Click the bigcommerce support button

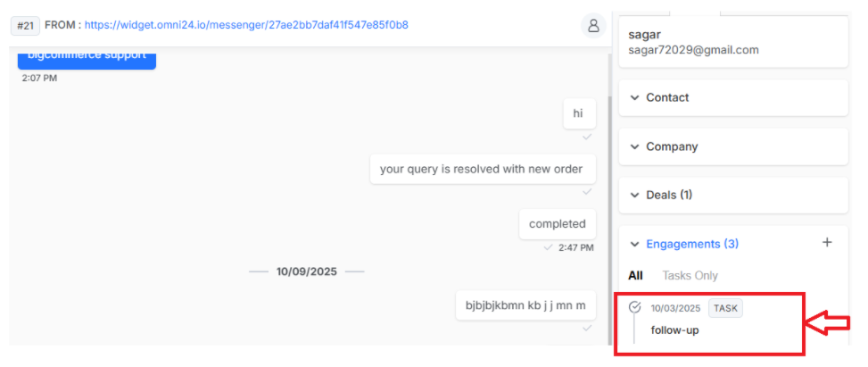[87, 57]
